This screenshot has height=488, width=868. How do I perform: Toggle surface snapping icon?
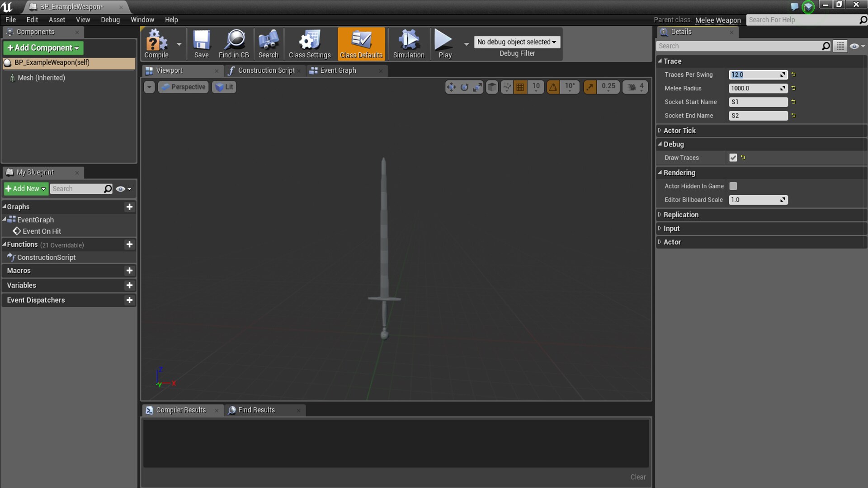(507, 87)
